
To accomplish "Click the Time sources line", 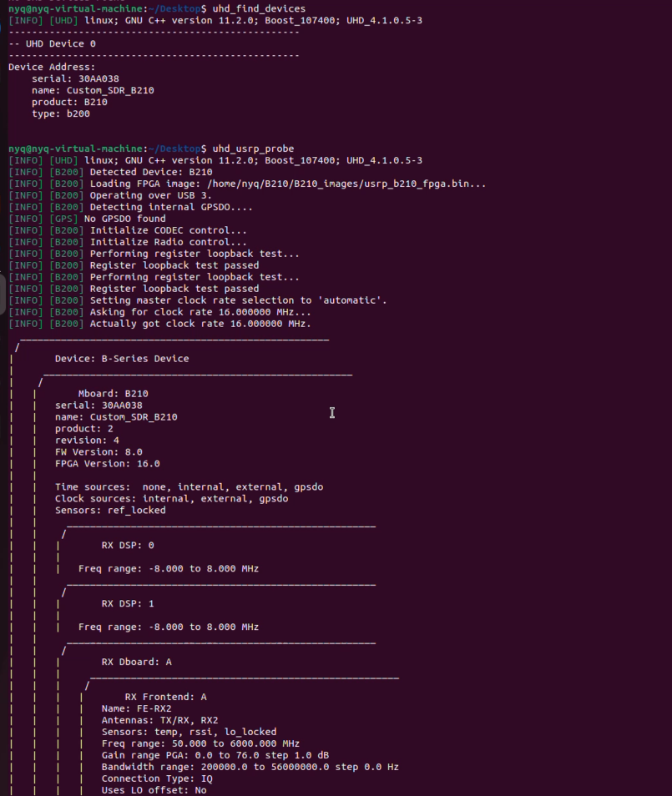I will [x=189, y=487].
